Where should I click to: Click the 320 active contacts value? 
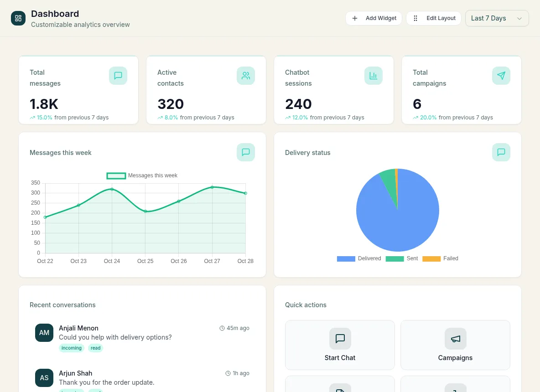[171, 104]
